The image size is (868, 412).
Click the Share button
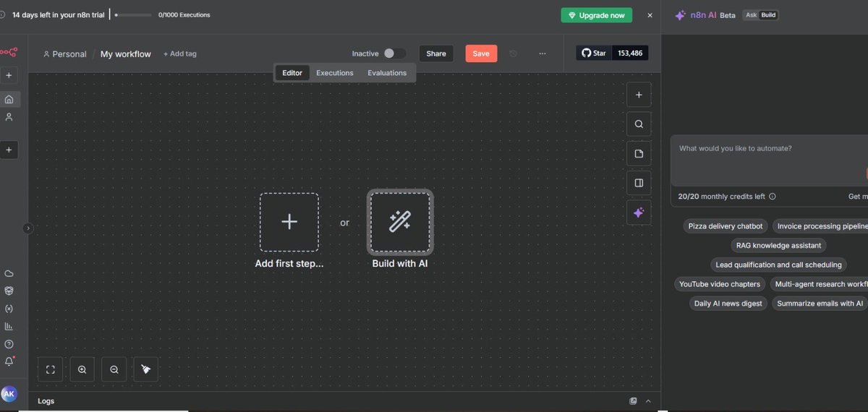tap(436, 53)
